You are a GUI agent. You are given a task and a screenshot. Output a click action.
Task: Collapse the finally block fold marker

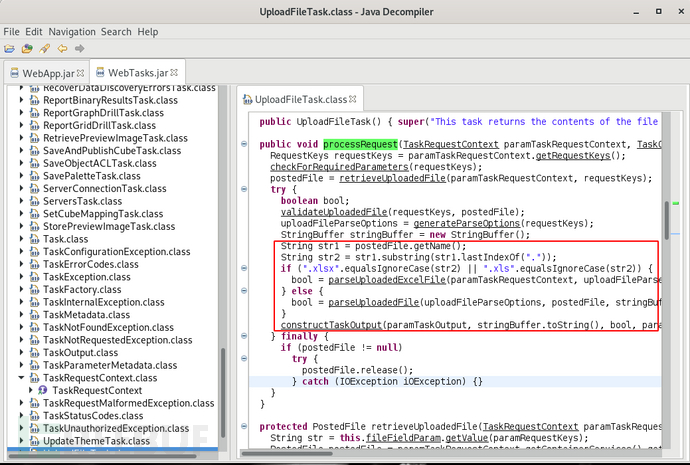pyautogui.click(x=244, y=336)
